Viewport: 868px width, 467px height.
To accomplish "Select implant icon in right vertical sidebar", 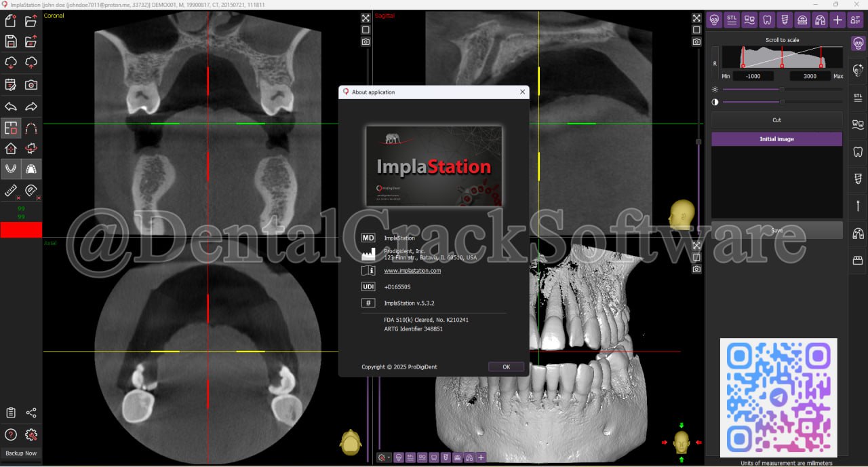I will pos(858,179).
